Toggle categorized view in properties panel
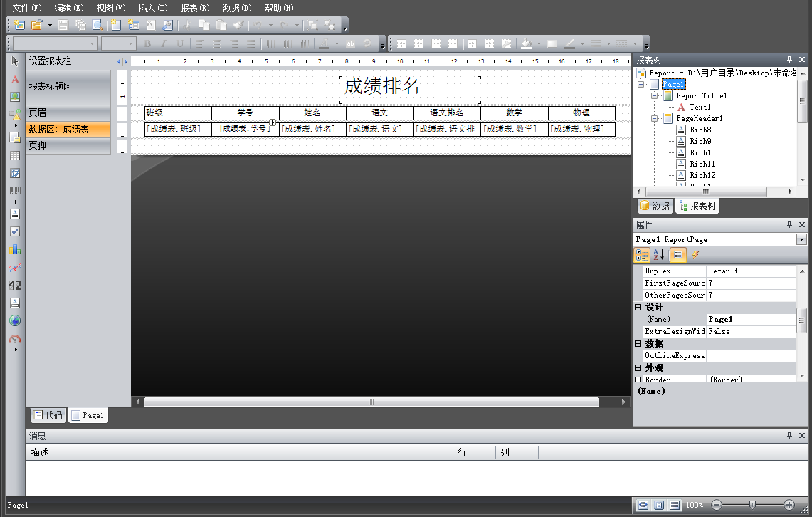The image size is (812, 517). pyautogui.click(x=641, y=254)
